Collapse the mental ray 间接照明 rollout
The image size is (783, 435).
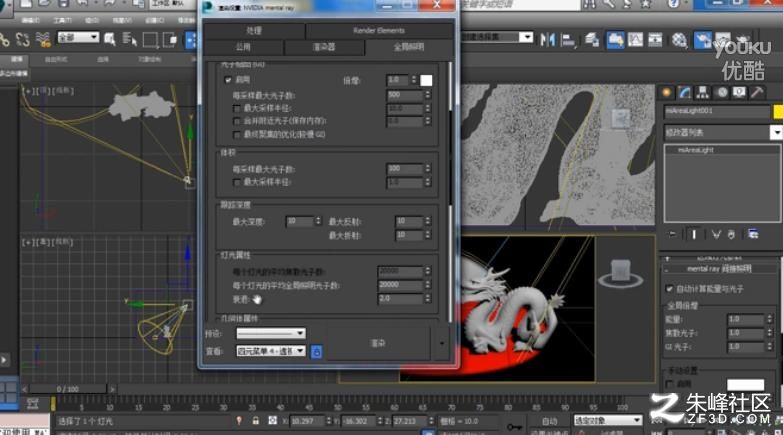[x=720, y=269]
